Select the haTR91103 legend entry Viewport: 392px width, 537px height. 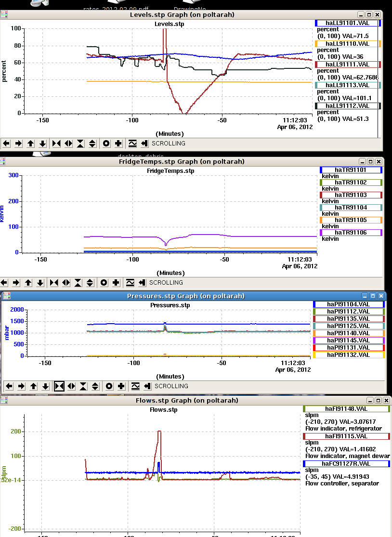point(351,195)
